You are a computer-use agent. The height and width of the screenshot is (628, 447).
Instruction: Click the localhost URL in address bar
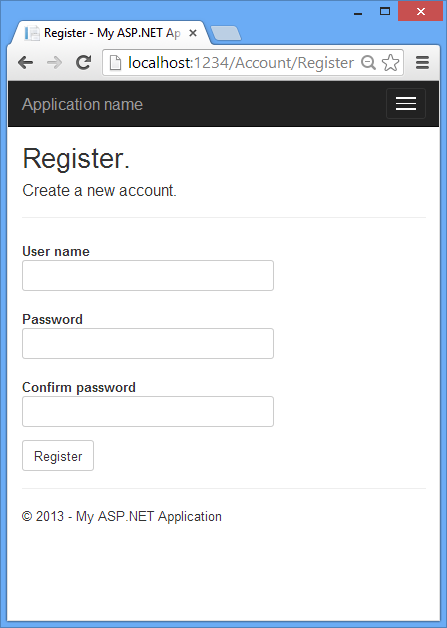[241, 63]
